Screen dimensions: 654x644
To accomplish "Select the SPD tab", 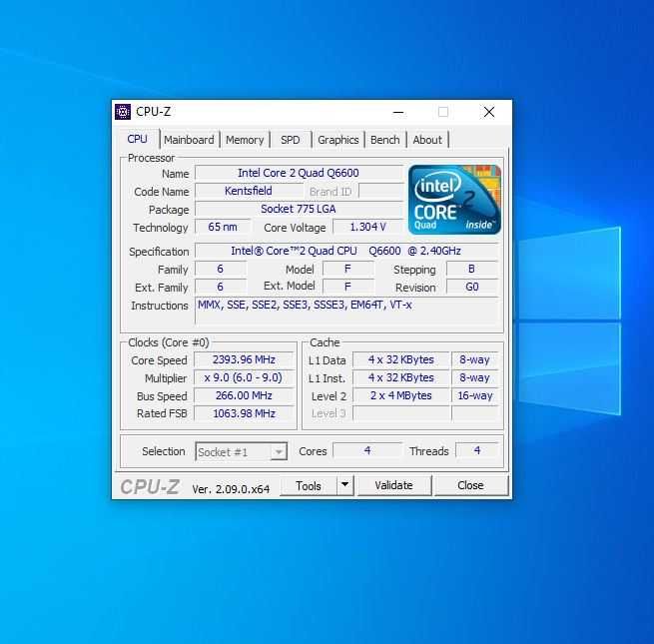I will (291, 140).
